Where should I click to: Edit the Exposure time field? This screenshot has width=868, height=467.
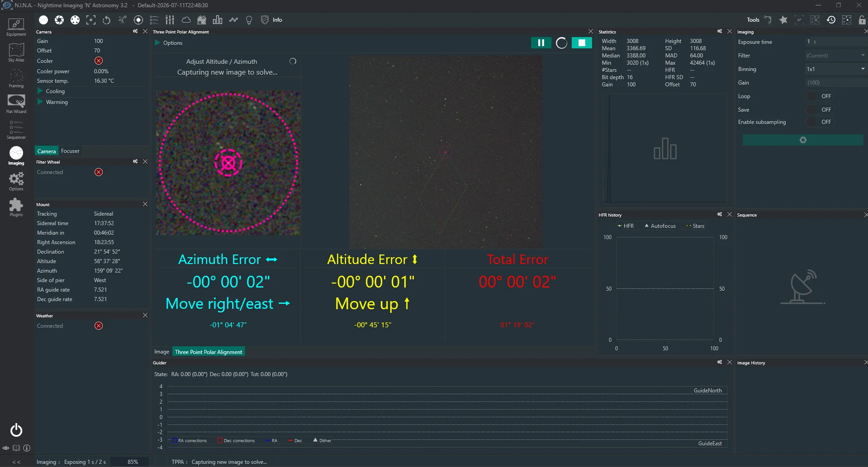835,42
